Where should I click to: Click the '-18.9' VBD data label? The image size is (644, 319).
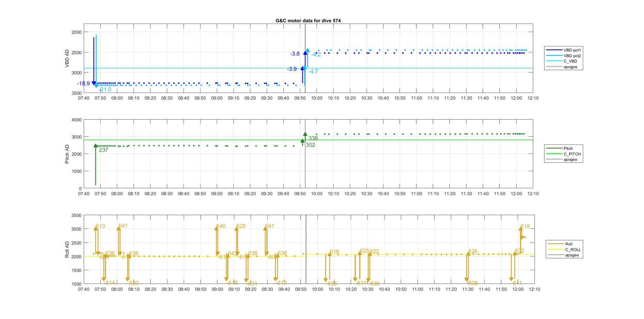(83, 84)
